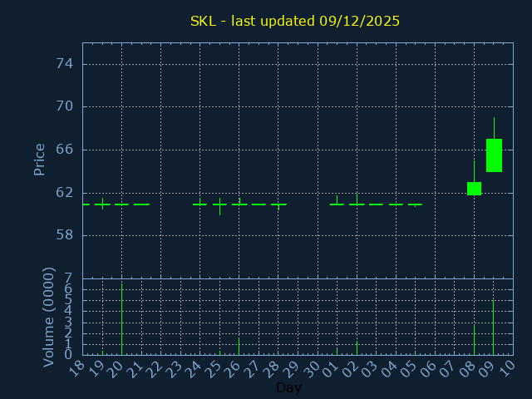The image size is (532, 399).
Task: Click the 66 price tick label
Action: tap(66, 150)
